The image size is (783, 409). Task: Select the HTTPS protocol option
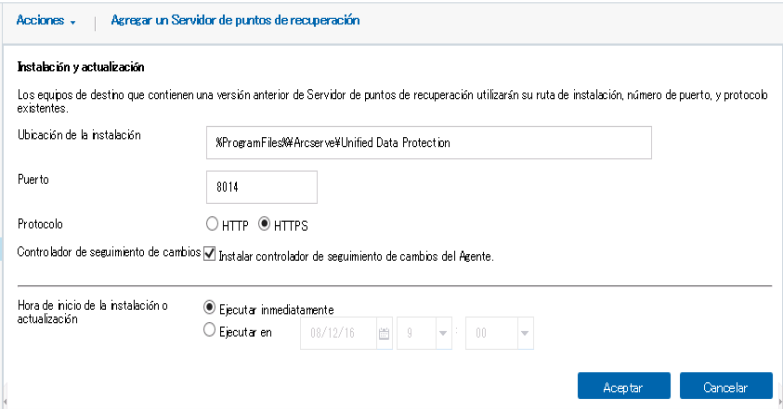click(264, 224)
